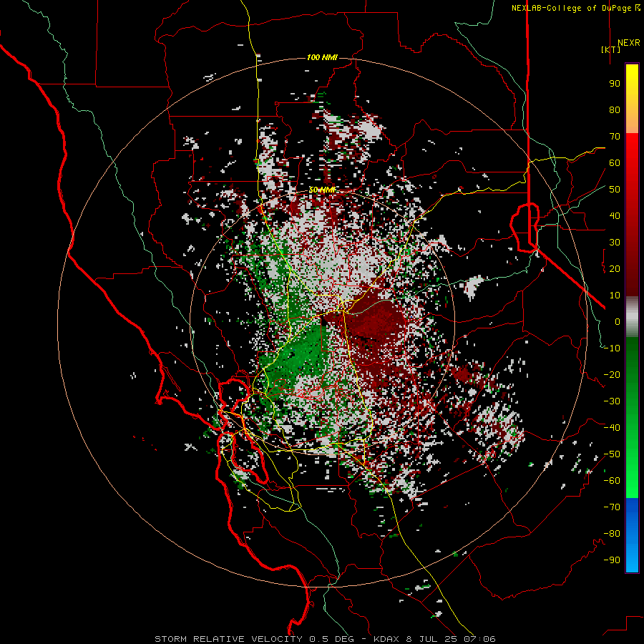
Task: Click the -40 value on the velocity scale
Action: click(612, 428)
